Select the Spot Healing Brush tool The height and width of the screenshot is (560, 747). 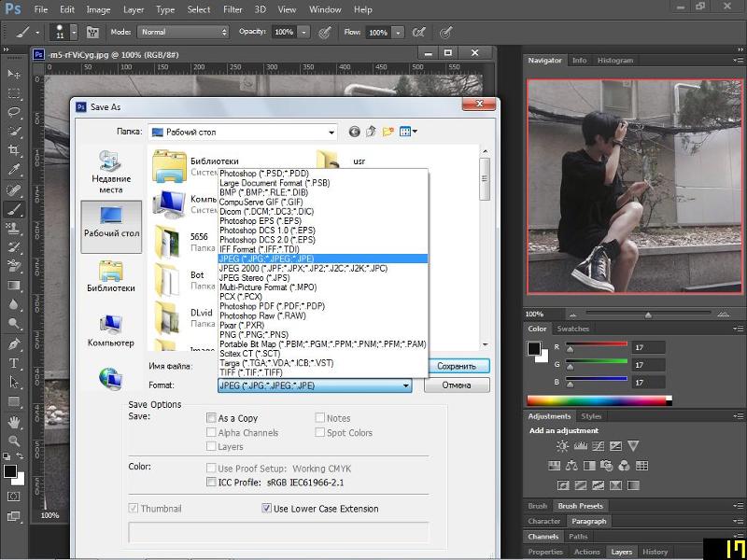[x=14, y=190]
